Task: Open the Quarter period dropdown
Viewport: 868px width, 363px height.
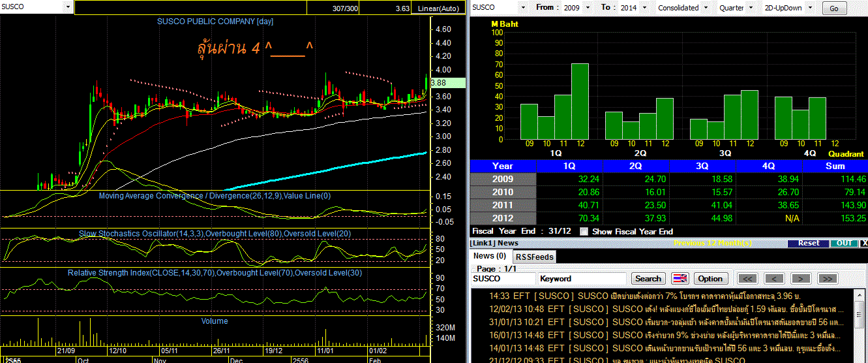Action: [749, 8]
